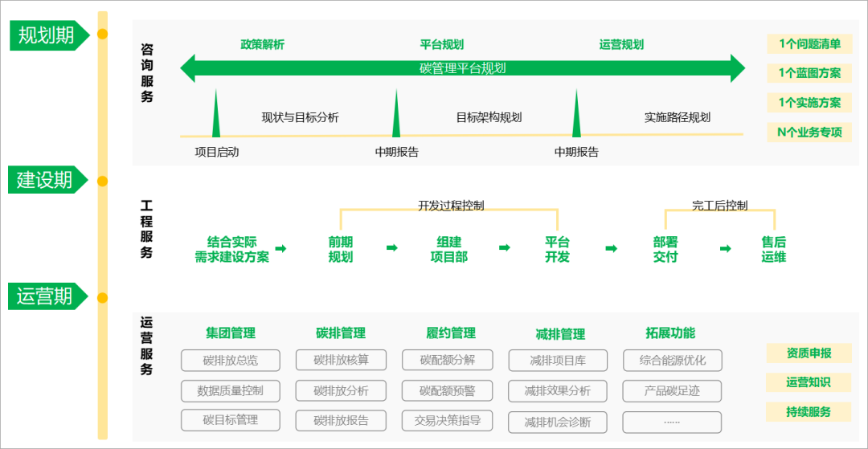This screenshot has height=449, width=868.
Task: Click the 减排机会诊断 box
Action: (557, 422)
